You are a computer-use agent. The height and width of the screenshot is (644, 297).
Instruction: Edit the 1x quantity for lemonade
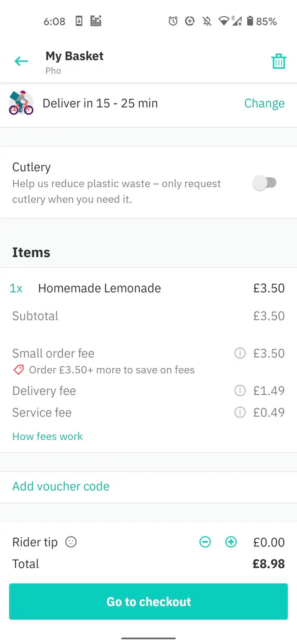(16, 288)
